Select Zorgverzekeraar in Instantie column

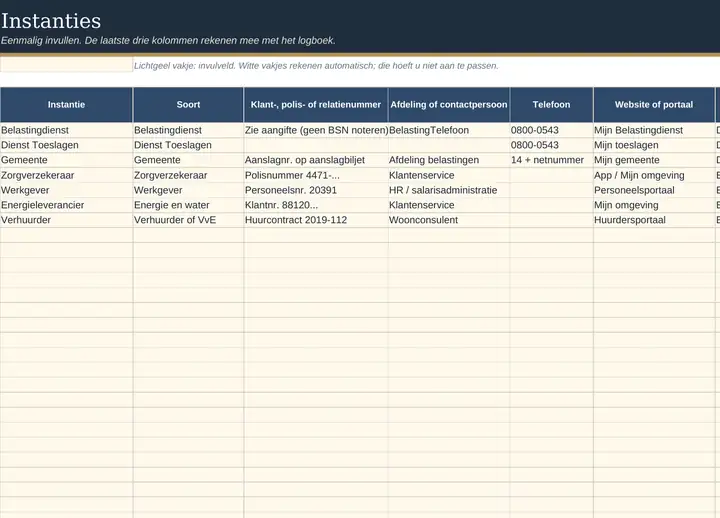pos(67,175)
